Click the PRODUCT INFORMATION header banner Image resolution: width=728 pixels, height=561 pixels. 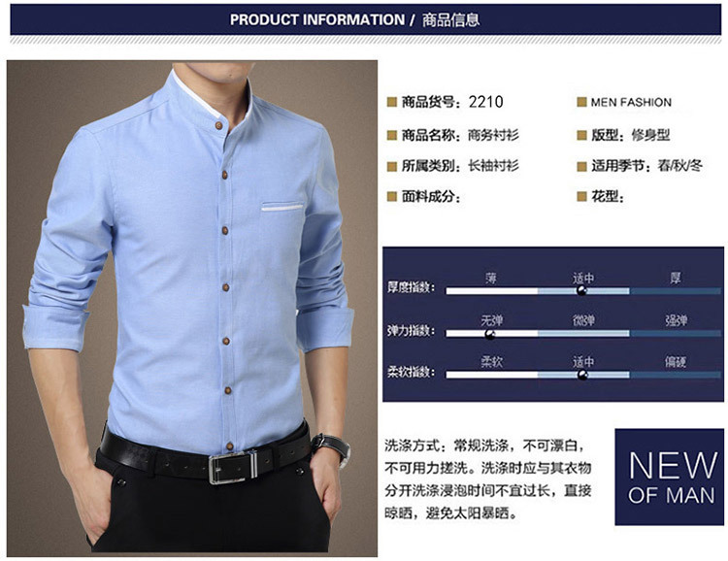(365, 19)
